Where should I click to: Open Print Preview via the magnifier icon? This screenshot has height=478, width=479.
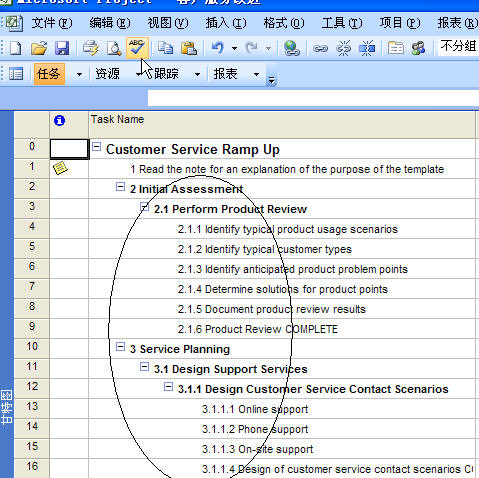click(x=114, y=48)
